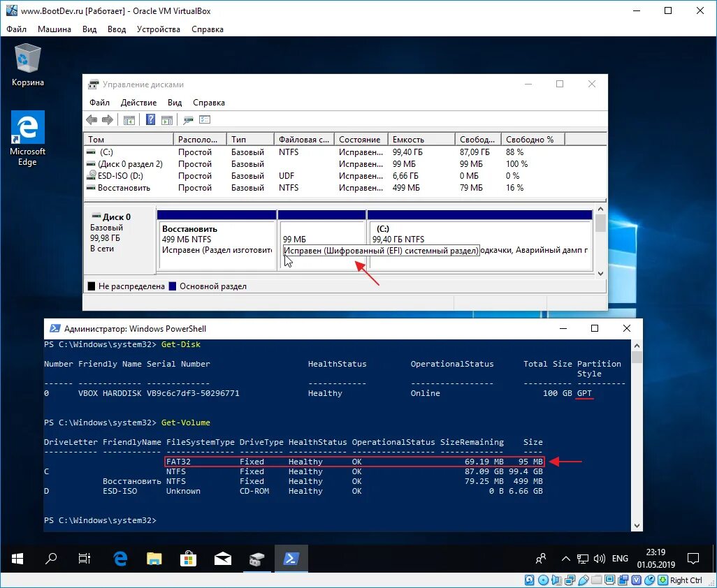
Task: Open VirtualBox Ввод menu
Action: (x=117, y=29)
